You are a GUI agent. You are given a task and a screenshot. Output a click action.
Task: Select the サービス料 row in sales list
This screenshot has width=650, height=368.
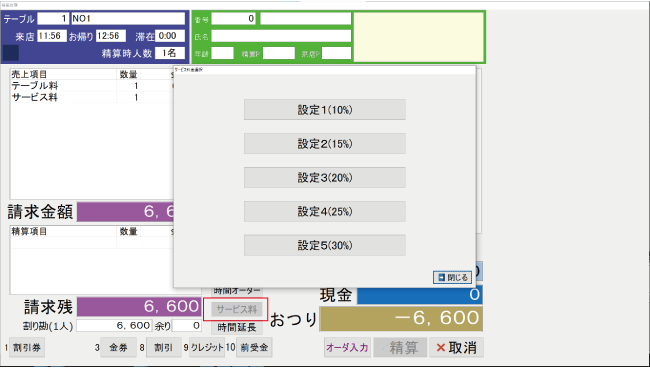coord(92,97)
